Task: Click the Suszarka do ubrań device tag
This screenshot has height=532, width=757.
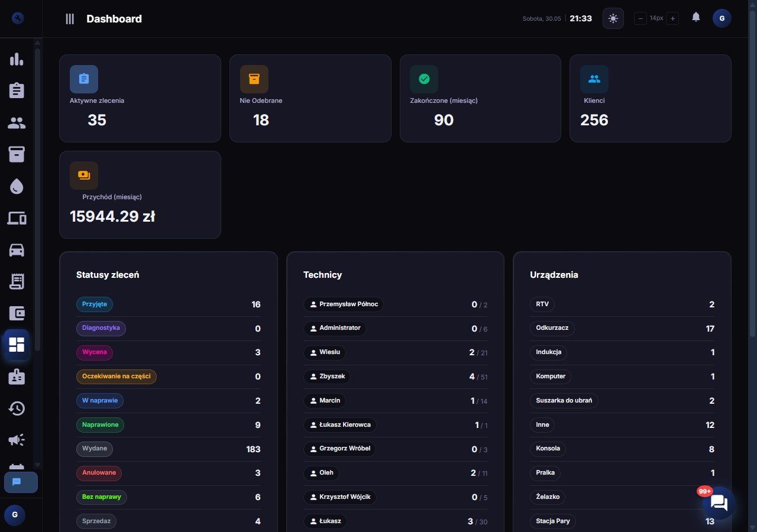Action: pos(564,401)
